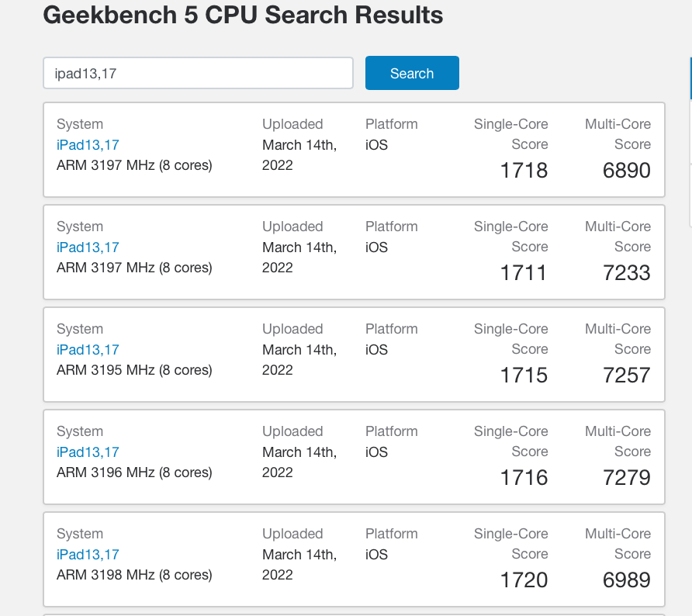Open iPad13,17 link with multi-core score 7233
Viewport: 692px width, 616px height.
coord(88,247)
